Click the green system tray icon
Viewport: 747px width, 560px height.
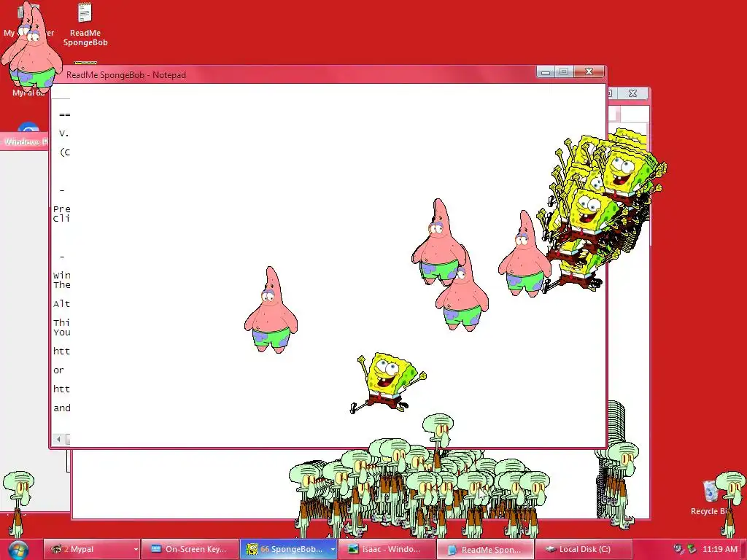coord(692,549)
